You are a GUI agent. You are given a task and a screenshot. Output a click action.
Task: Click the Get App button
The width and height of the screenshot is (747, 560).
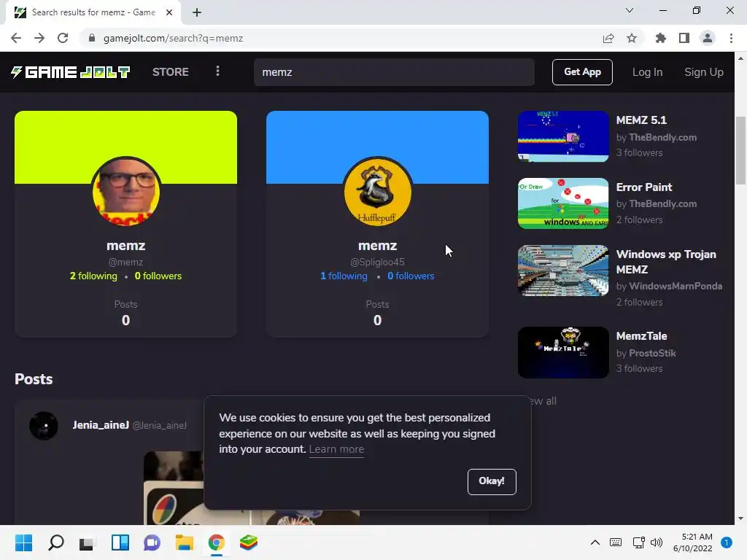(582, 72)
